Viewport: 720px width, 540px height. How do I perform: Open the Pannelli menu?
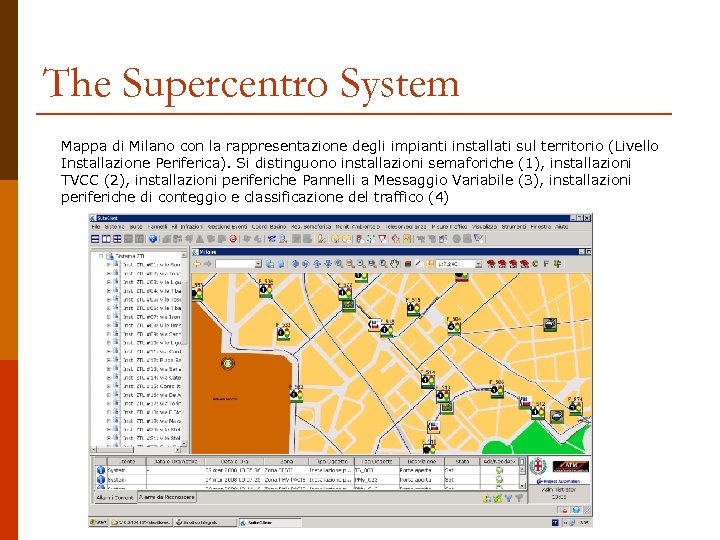coord(158,227)
